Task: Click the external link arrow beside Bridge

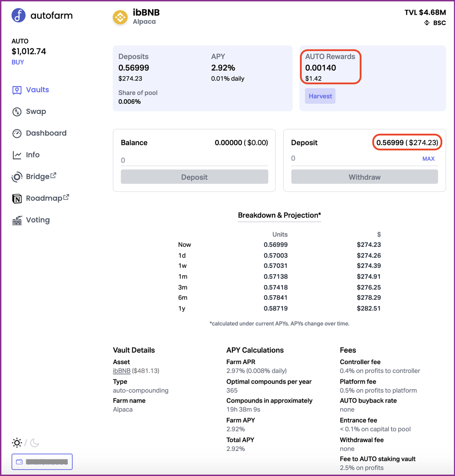Action: [54, 175]
